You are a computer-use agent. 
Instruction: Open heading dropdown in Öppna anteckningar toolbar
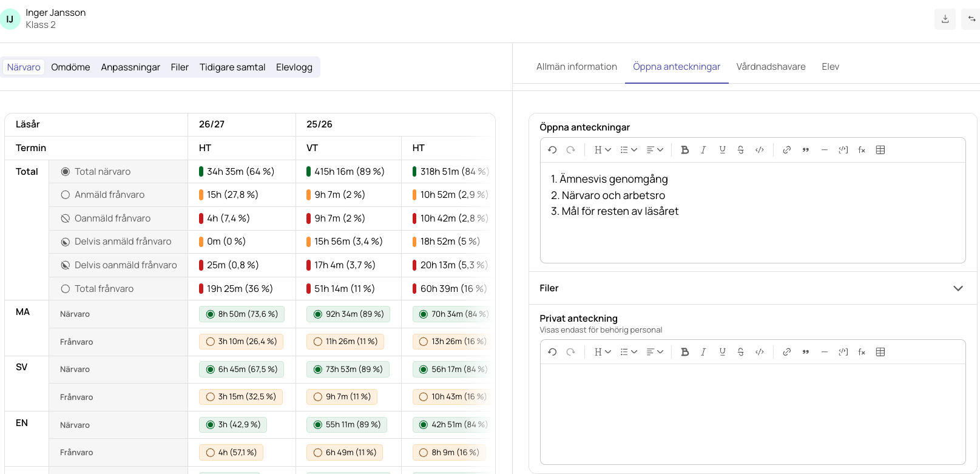click(603, 150)
